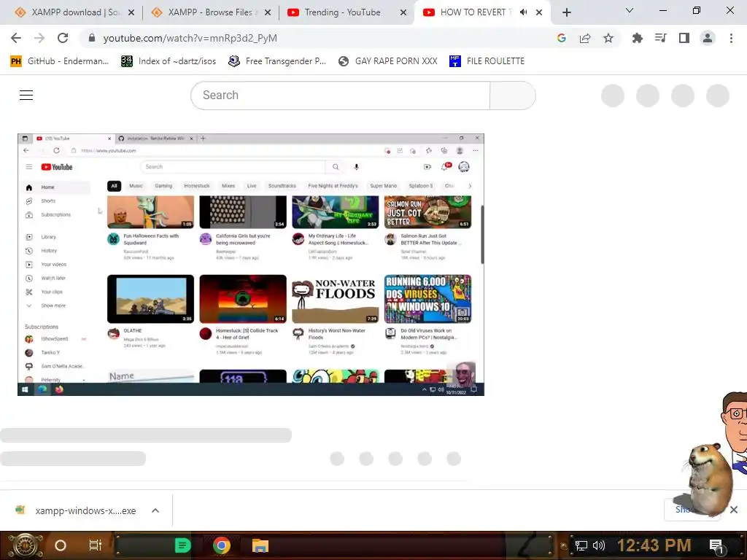Viewport: 747px width, 560px height.
Task: Open the GitHub - Enderman bookmark
Action: pos(60,61)
